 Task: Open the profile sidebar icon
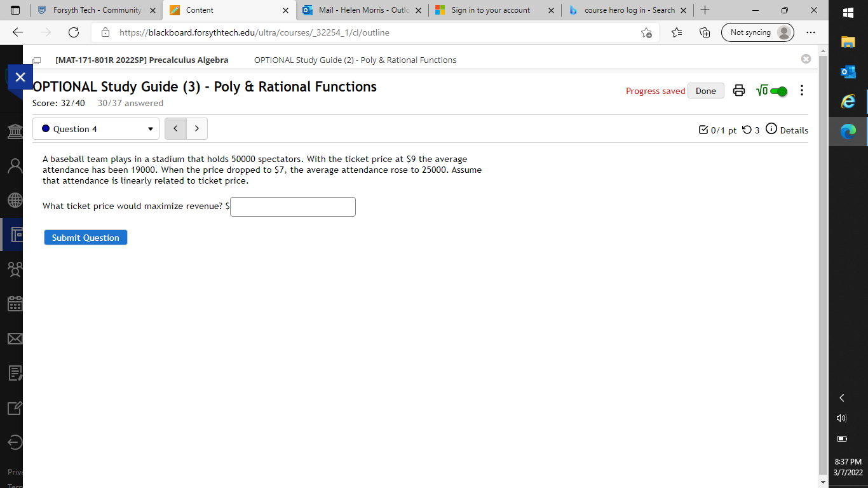pos(14,166)
